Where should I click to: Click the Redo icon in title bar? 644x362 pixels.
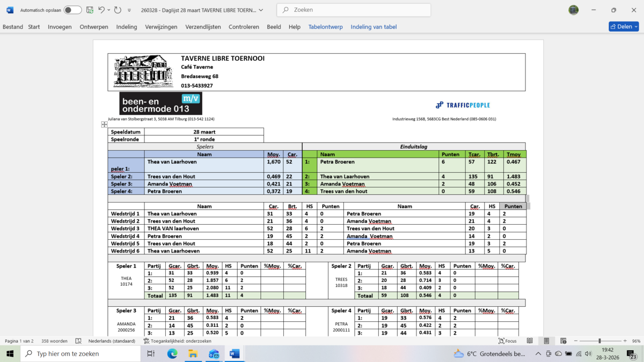pos(118,10)
